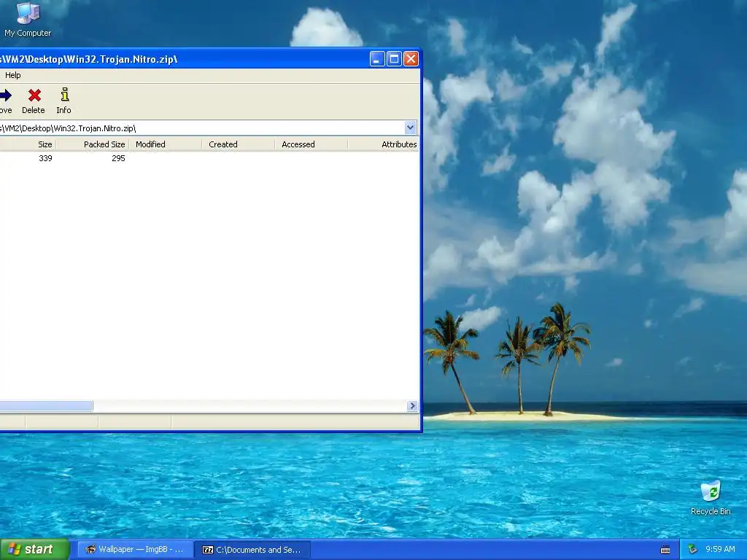Sort by the Modified column header

pyautogui.click(x=166, y=144)
